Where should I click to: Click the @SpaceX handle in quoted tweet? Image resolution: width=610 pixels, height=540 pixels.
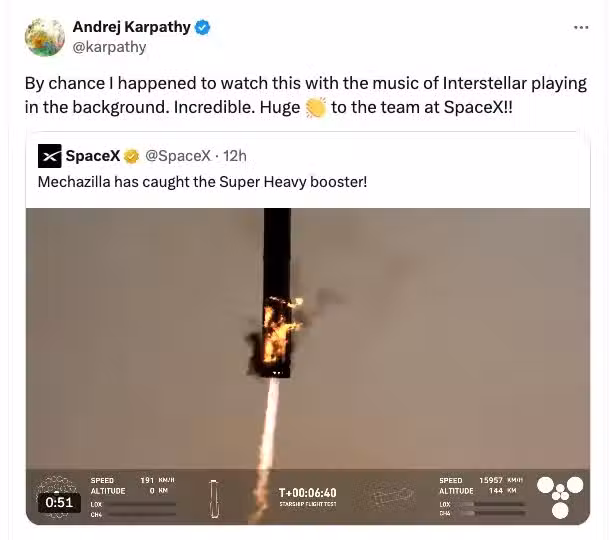pyautogui.click(x=178, y=156)
